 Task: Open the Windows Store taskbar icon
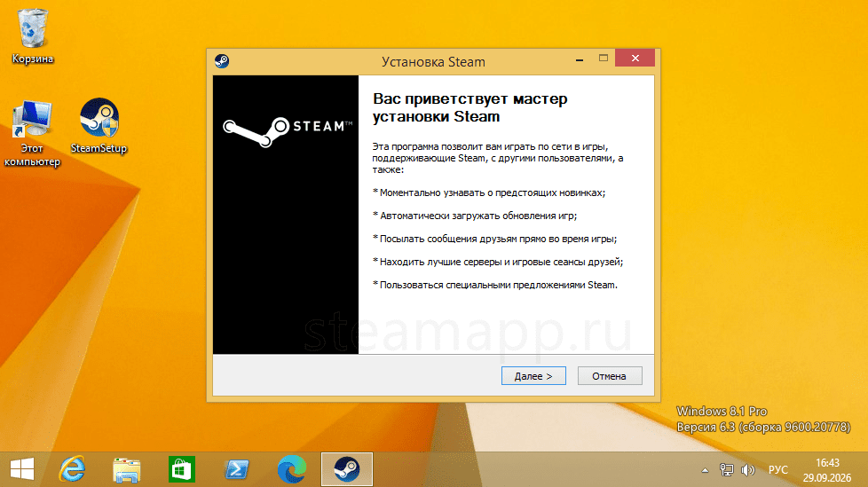(182, 469)
